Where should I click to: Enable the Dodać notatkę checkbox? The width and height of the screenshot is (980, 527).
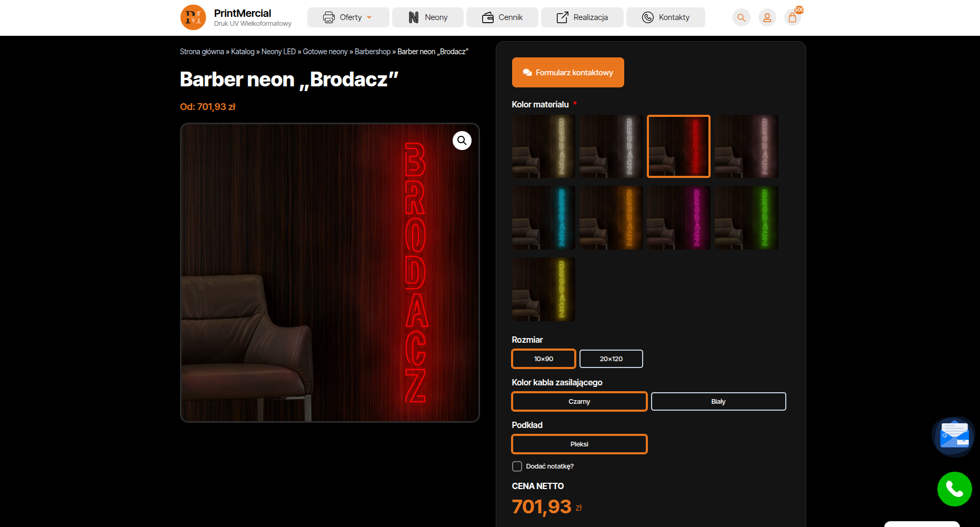[x=517, y=466]
